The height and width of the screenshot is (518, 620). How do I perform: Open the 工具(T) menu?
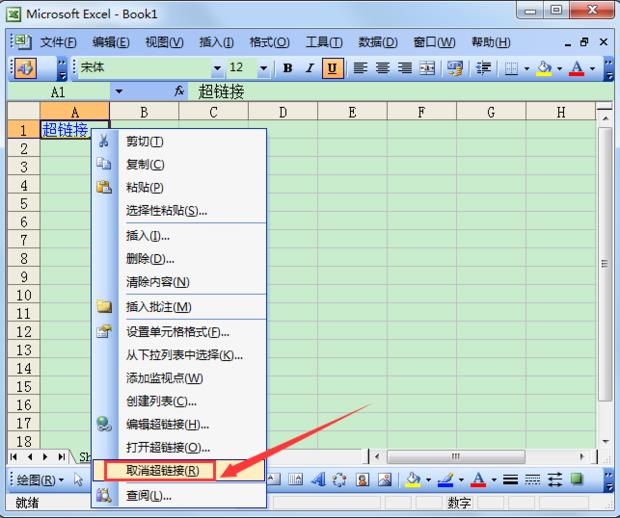pos(323,42)
